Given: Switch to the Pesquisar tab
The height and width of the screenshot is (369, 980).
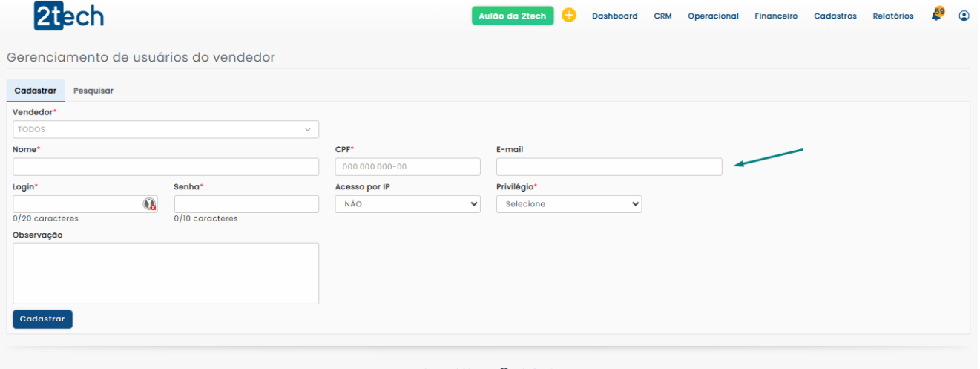Looking at the screenshot, I should click(x=93, y=91).
